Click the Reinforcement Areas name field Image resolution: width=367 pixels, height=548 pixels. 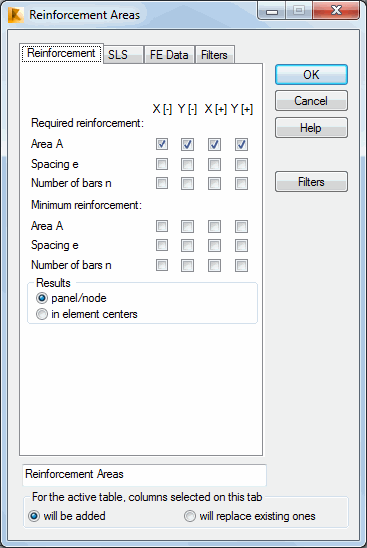pyautogui.click(x=144, y=475)
